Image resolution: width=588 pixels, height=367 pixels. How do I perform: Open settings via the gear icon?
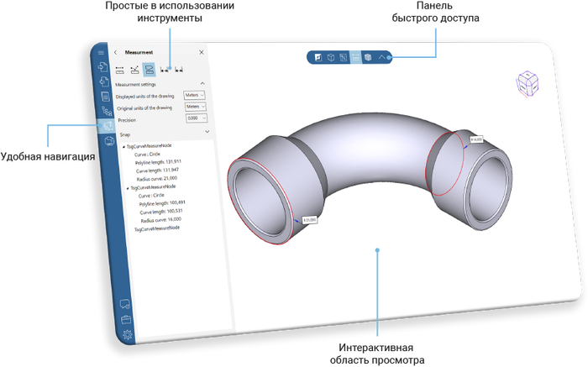point(128,334)
